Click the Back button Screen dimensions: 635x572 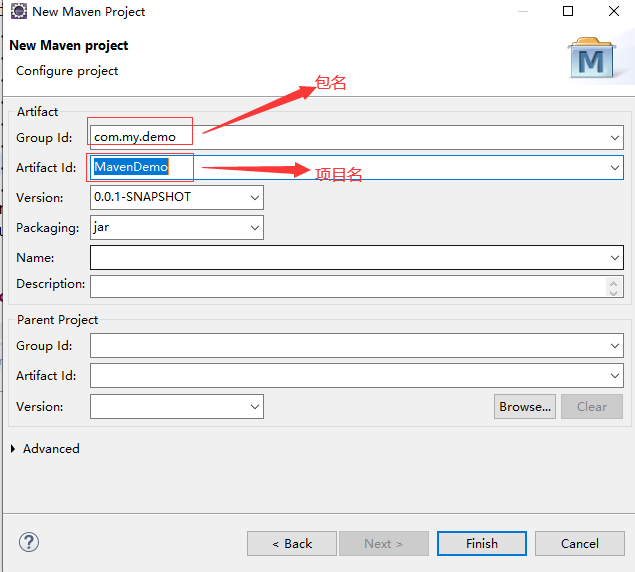(x=292, y=544)
